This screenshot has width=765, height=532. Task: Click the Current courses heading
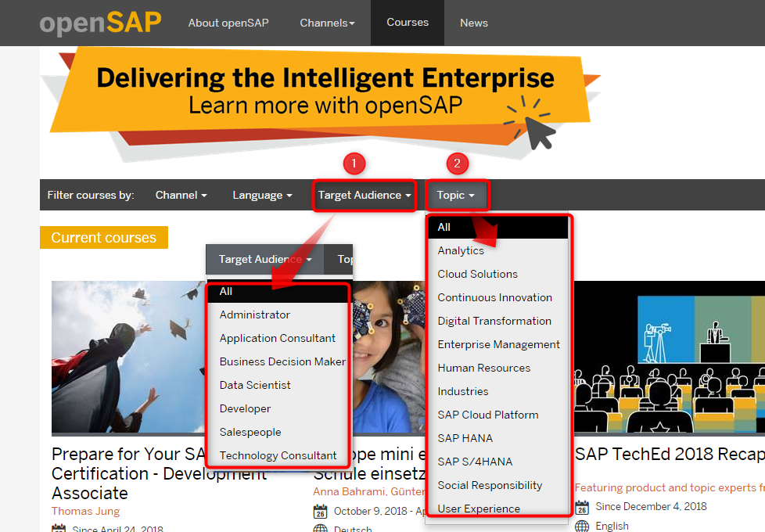pos(104,237)
